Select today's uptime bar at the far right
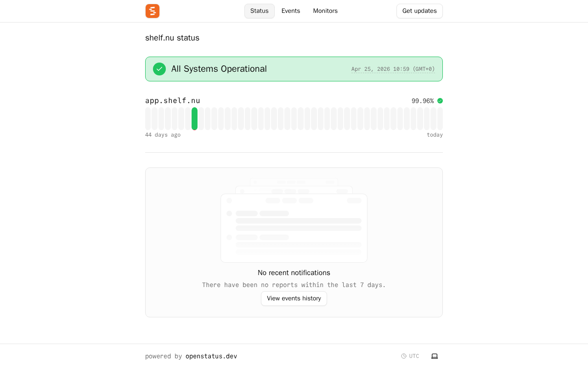 tap(440, 119)
